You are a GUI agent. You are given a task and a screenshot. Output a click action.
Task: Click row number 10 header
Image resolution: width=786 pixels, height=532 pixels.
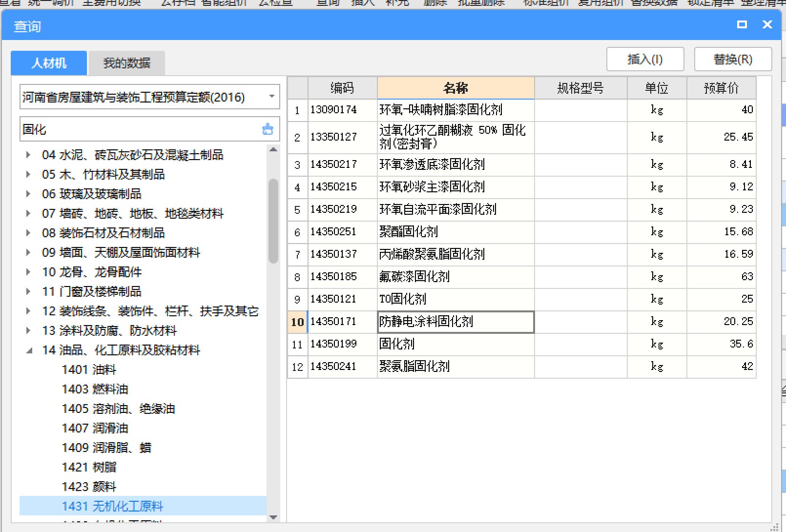tap(298, 322)
